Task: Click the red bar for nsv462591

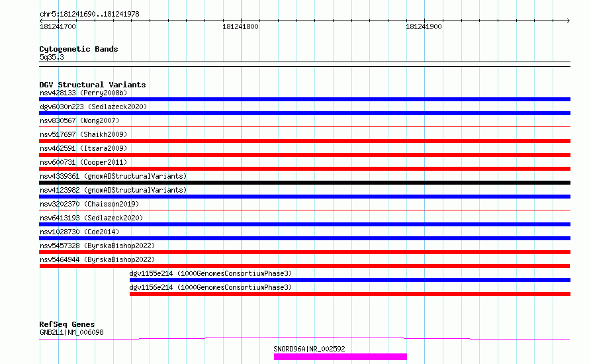Action: pyautogui.click(x=304, y=155)
